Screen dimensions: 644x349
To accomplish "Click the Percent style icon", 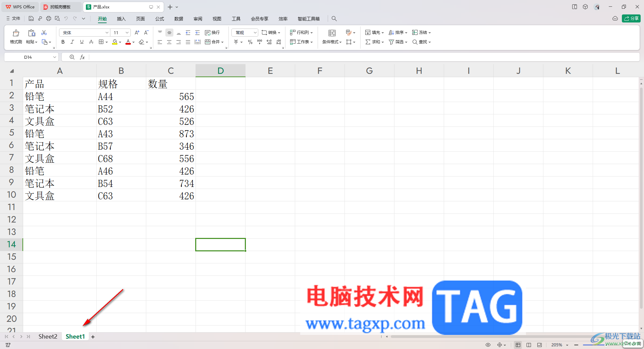I will [250, 42].
